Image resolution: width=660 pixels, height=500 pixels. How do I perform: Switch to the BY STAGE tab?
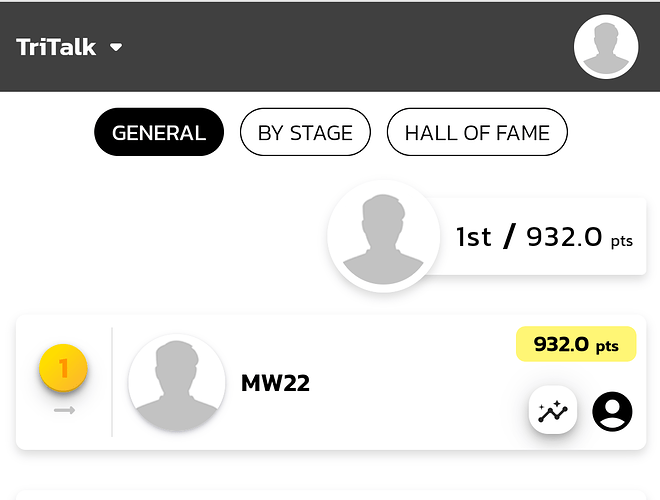305,132
